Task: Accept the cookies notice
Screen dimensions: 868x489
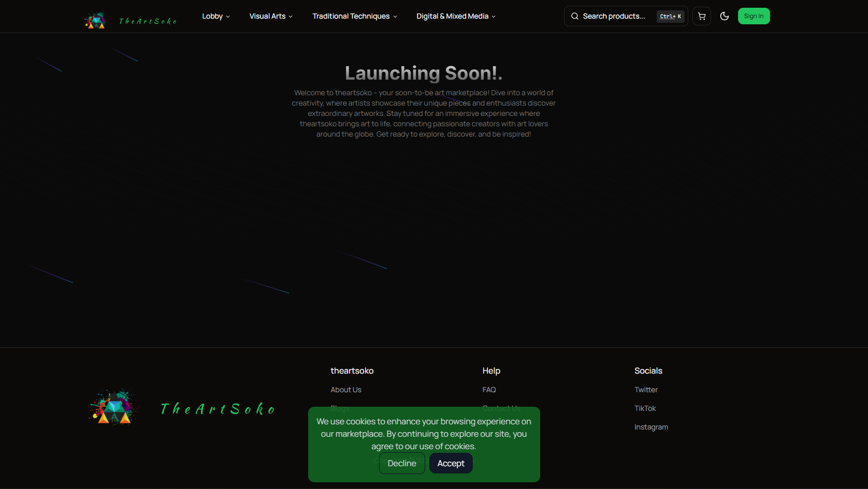Action: pyautogui.click(x=451, y=463)
